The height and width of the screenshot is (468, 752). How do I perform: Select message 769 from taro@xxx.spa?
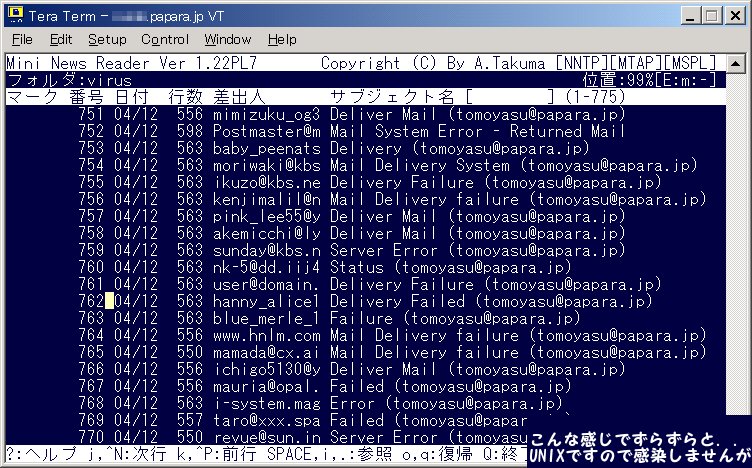[303, 421]
